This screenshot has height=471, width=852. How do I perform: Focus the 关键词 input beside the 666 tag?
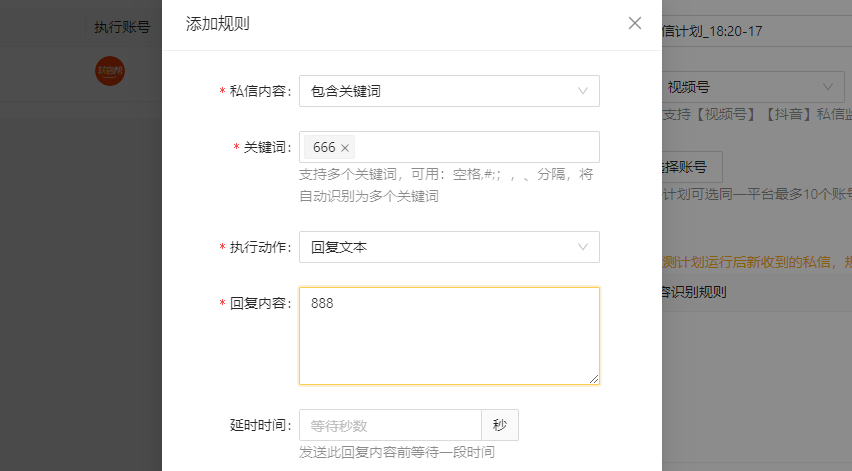(x=475, y=147)
